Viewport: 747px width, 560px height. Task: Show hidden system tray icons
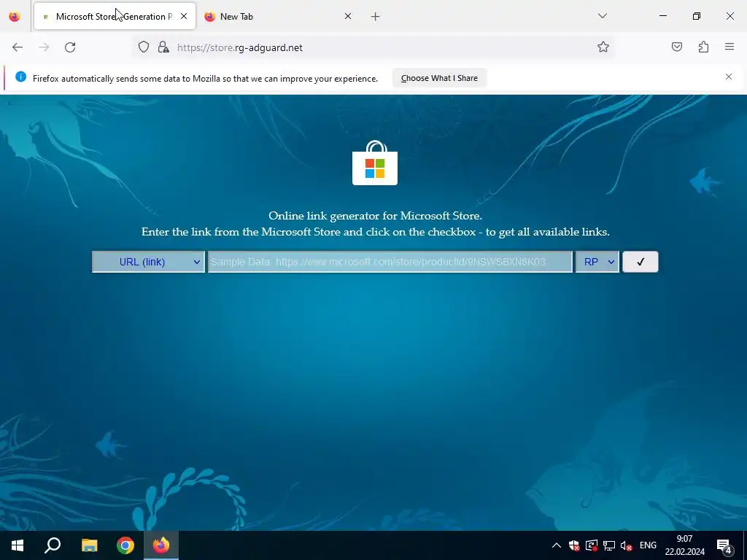[x=556, y=545]
